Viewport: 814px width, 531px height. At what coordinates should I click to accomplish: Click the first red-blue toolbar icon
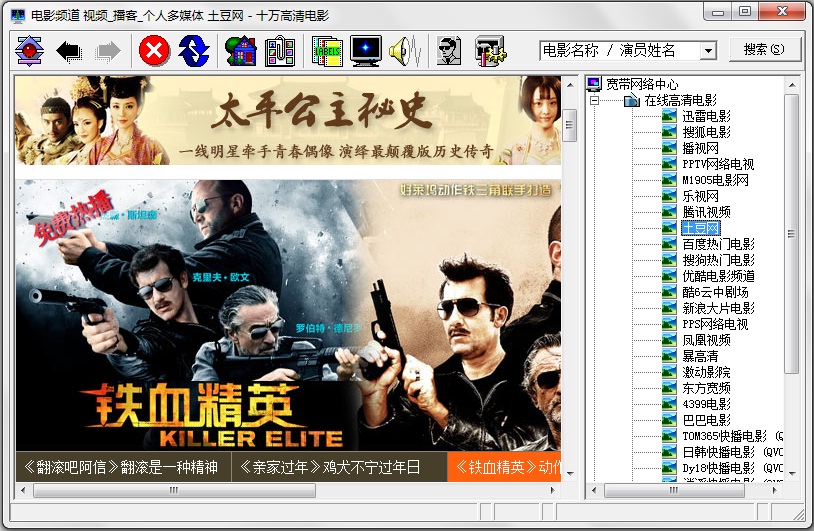[30, 51]
